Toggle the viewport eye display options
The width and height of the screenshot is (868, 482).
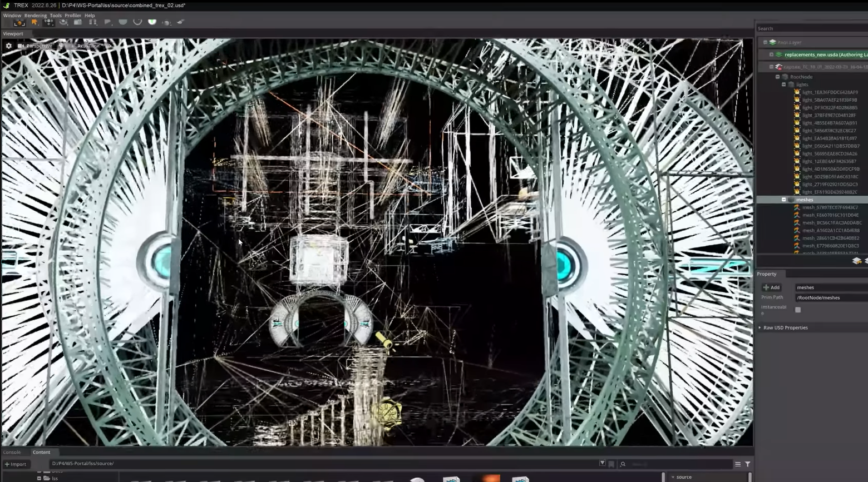click(108, 46)
